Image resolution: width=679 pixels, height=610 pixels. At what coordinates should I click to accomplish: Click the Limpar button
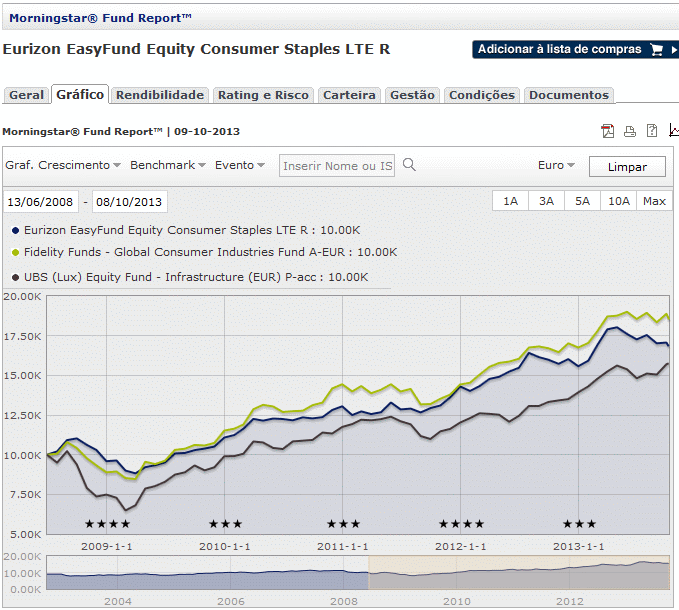pos(627,167)
